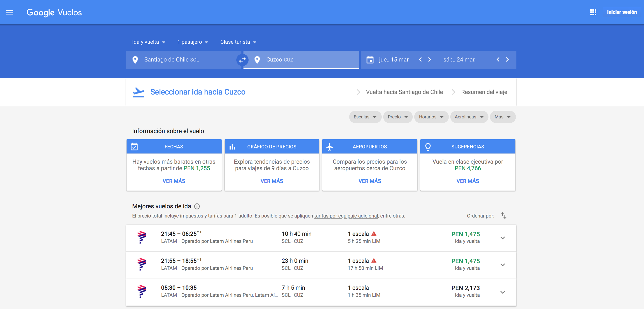Change the jue., 15 mar. departure date
Viewport: 644px width, 309px height.
[x=394, y=59]
